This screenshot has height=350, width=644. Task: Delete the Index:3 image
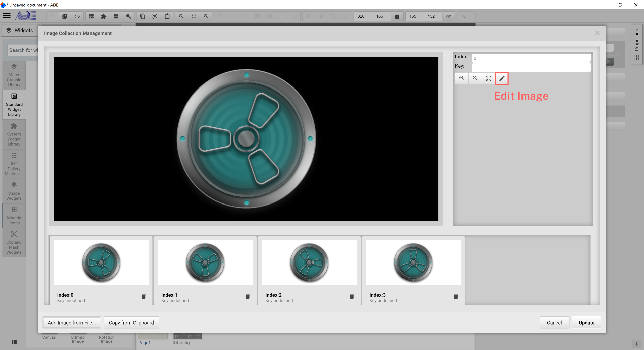(455, 296)
